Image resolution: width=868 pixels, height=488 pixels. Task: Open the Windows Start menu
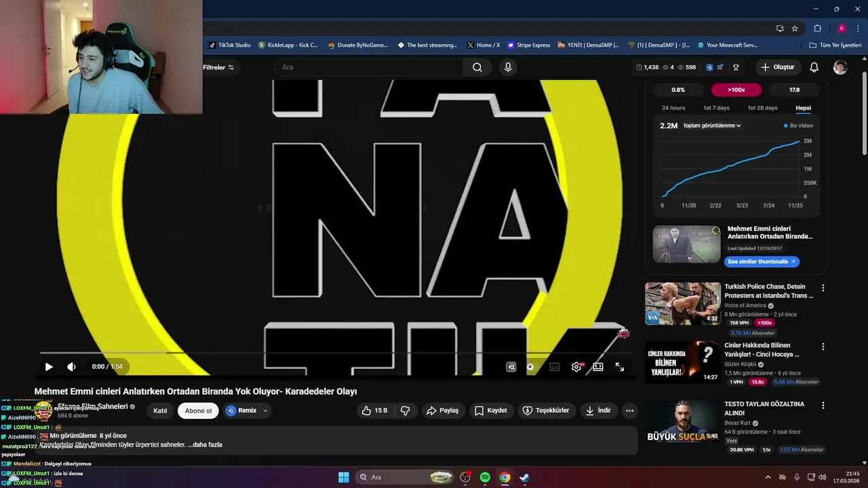(344, 477)
